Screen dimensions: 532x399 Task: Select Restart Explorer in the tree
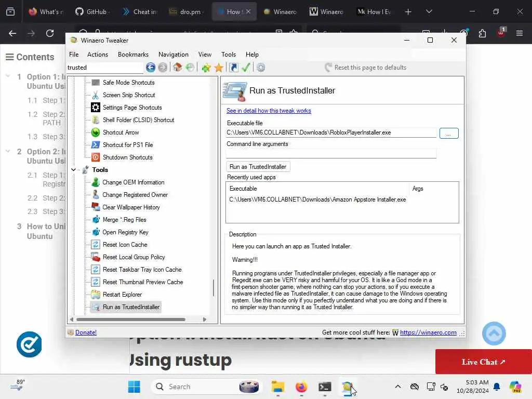[122, 295]
